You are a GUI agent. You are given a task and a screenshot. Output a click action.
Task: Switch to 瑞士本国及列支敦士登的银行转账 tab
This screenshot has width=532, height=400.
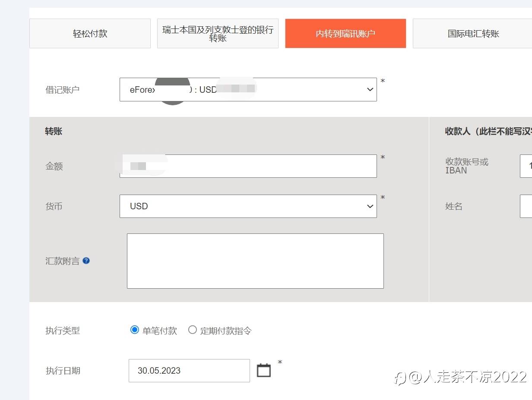click(218, 34)
